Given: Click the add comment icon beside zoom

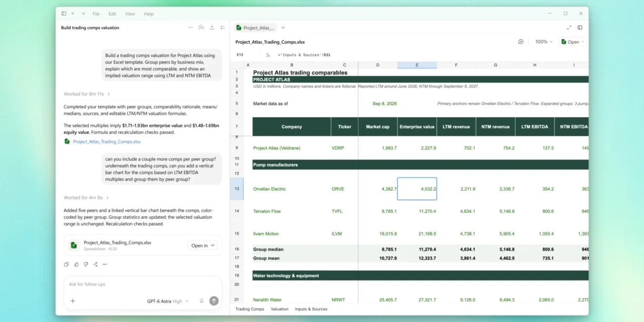Looking at the screenshot, I should 521,42.
